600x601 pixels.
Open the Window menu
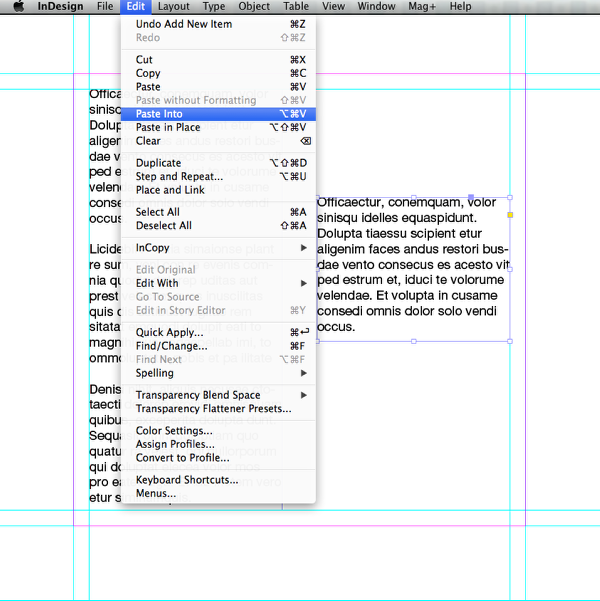pos(376,7)
